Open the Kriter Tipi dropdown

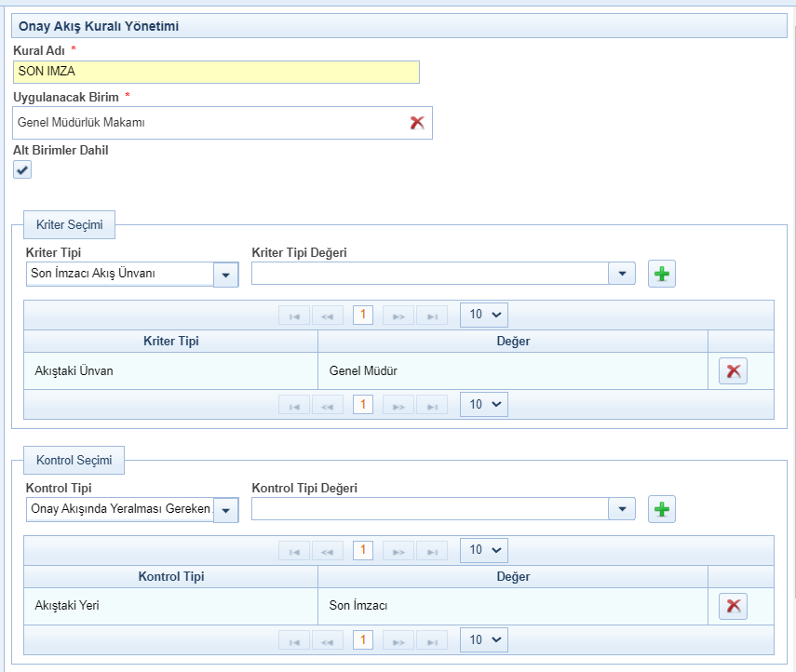pyautogui.click(x=225, y=274)
